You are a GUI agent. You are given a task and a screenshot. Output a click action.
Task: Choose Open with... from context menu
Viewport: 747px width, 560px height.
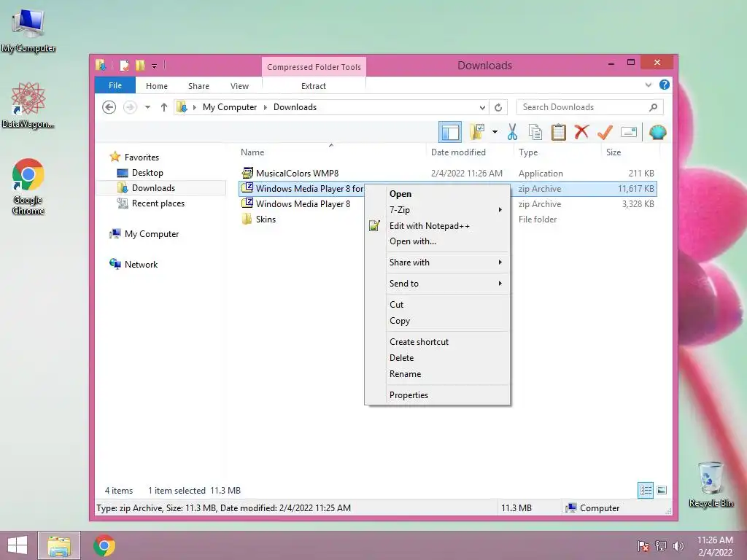[438, 241]
